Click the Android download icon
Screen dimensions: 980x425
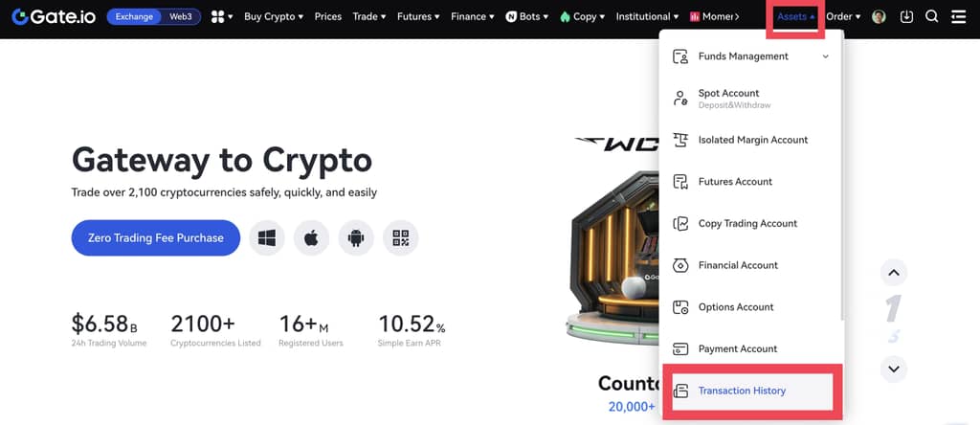(356, 237)
